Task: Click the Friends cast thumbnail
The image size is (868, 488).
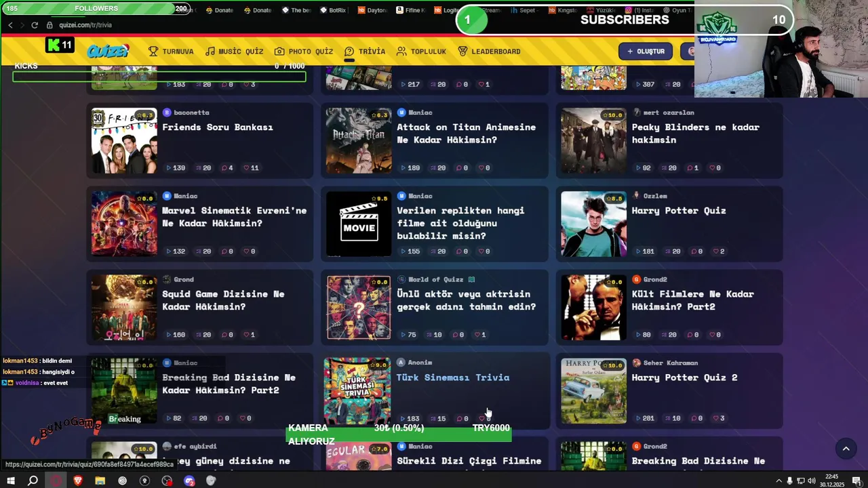Action: click(x=124, y=141)
